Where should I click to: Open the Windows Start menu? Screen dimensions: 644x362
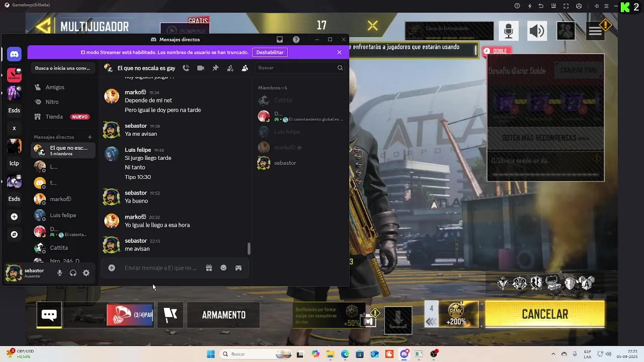click(211, 354)
